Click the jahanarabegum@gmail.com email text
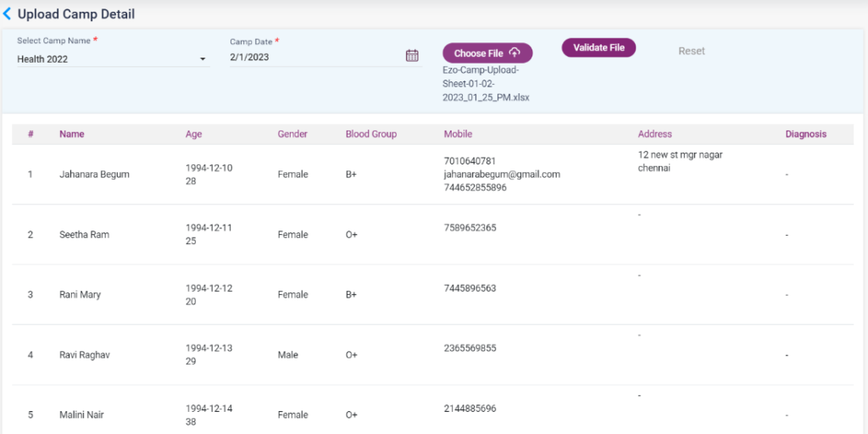868x434 pixels. (501, 175)
